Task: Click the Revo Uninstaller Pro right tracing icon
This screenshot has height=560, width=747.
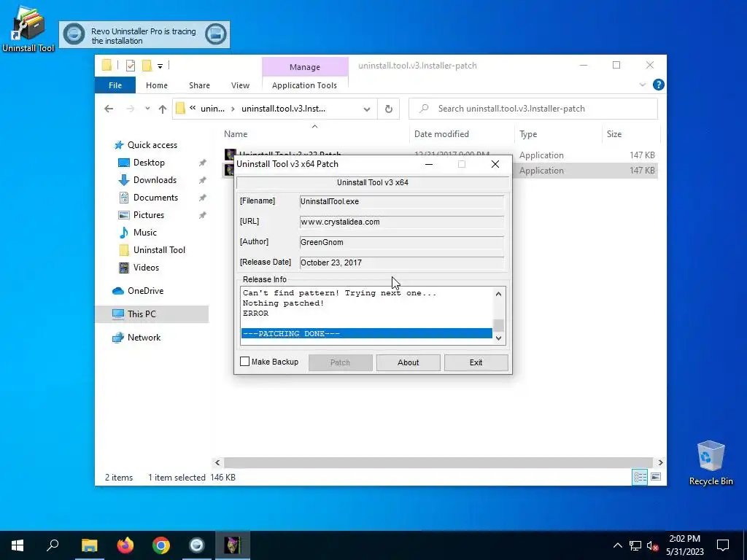Action: [x=215, y=34]
